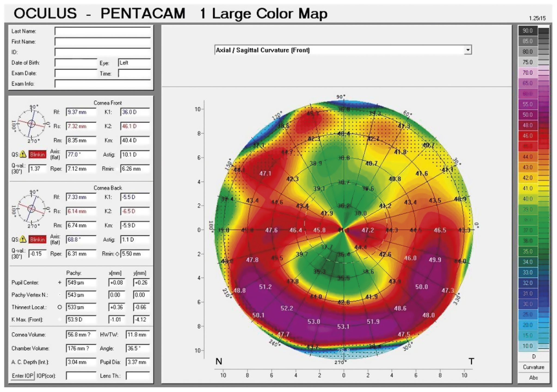The image size is (557, 392).
Task: Click the dropdown arrow of map type selector
Action: pos(468,50)
